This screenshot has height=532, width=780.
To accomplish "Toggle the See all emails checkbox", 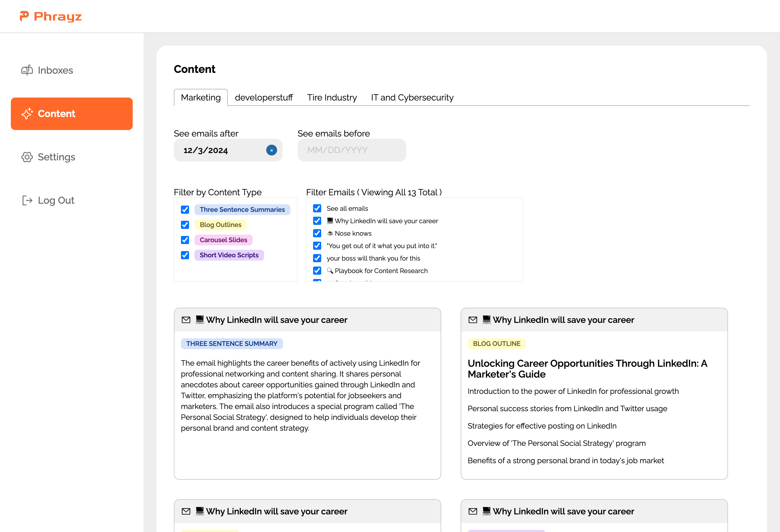I will pos(317,208).
